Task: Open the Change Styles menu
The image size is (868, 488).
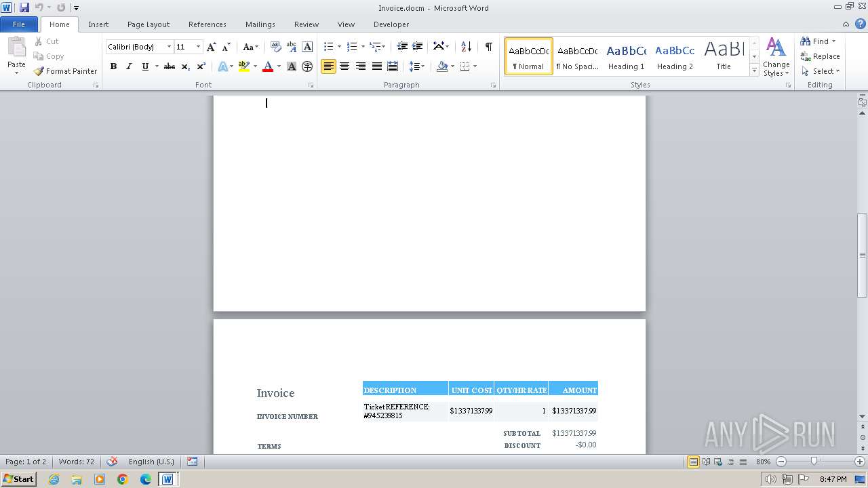Action: point(776,57)
